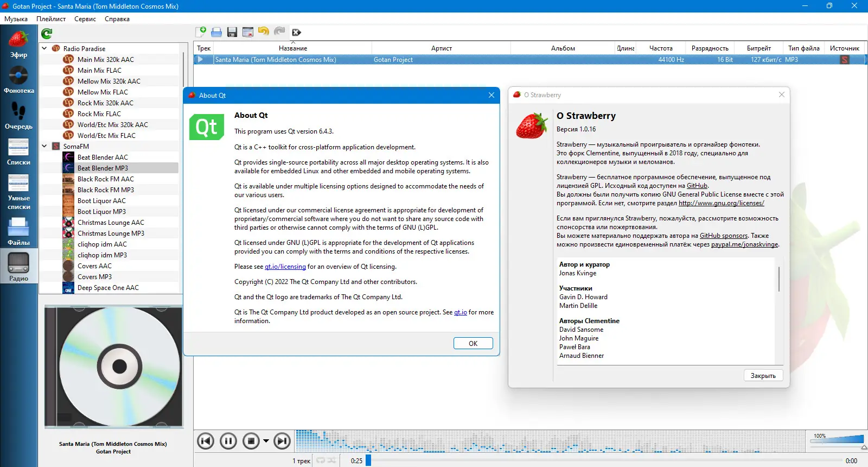Click the CD album cover thumbnail
868x467 pixels.
113,367
